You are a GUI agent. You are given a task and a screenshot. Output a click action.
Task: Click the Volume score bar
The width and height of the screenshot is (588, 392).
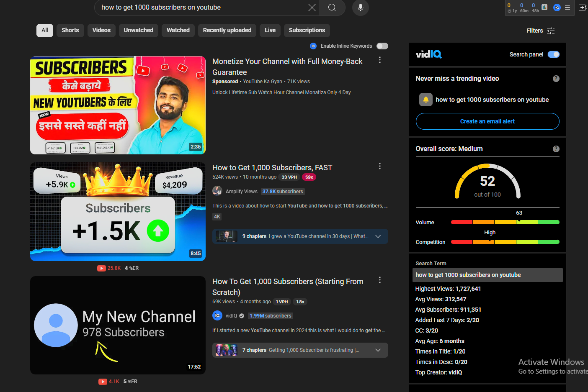tap(505, 222)
